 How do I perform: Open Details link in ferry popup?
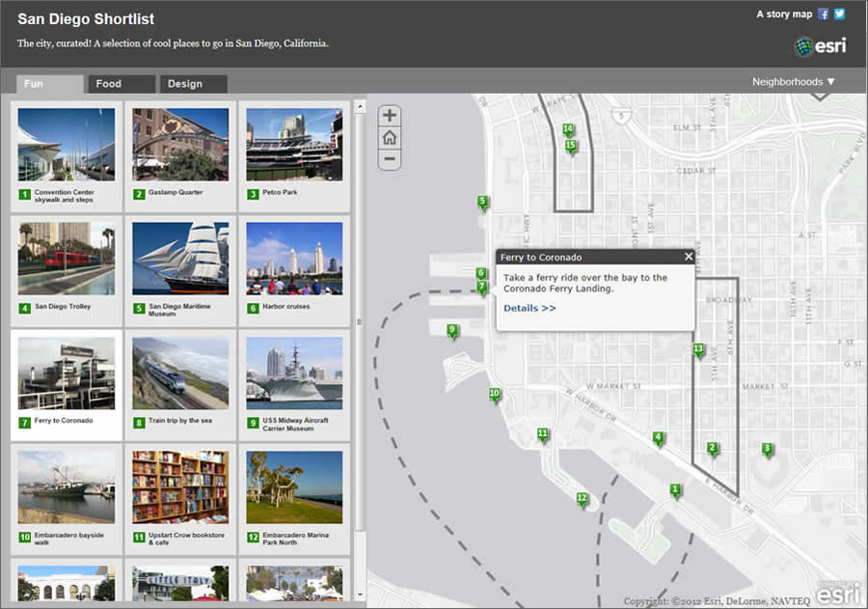click(x=529, y=308)
